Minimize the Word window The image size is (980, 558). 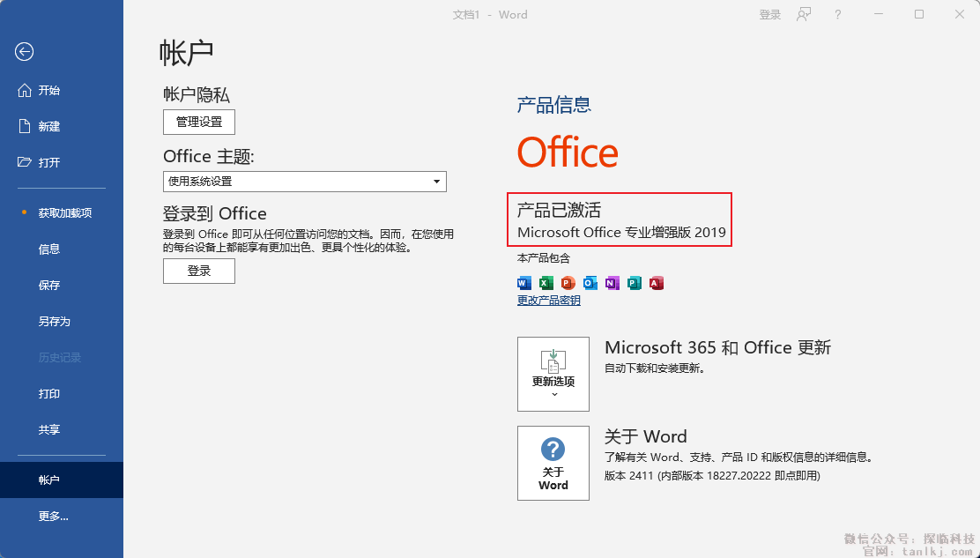coord(878,14)
